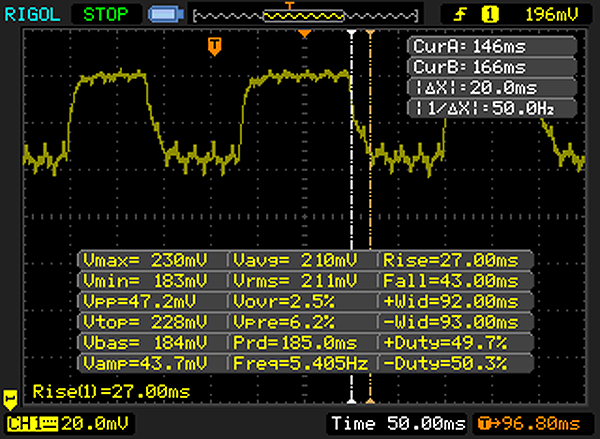Click the Prd=185.0ms measurement

[x=295, y=343]
